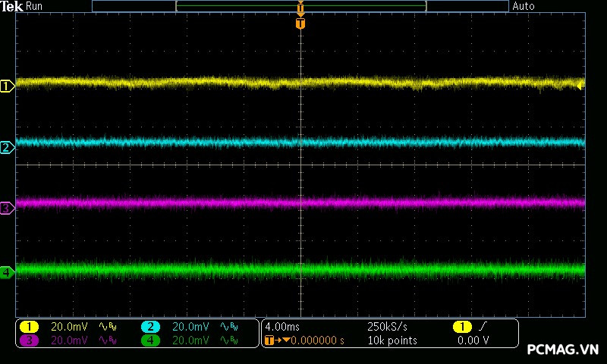Click the orange trigger position T marker
Screen dimensions: 607x364
click(x=300, y=24)
